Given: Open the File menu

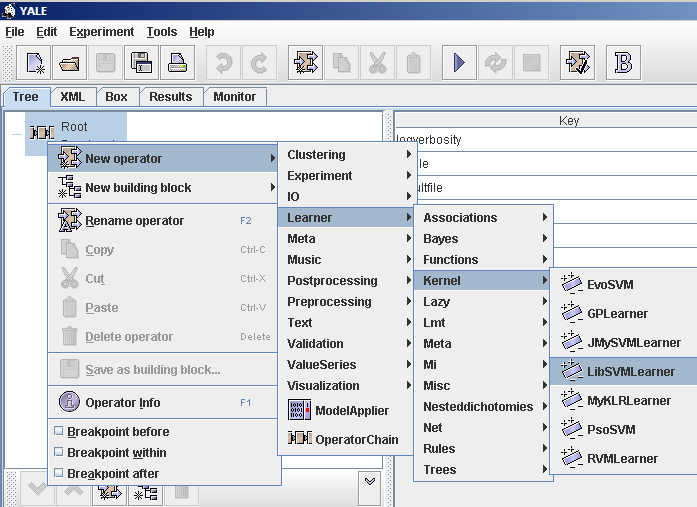Looking at the screenshot, I should (15, 32).
